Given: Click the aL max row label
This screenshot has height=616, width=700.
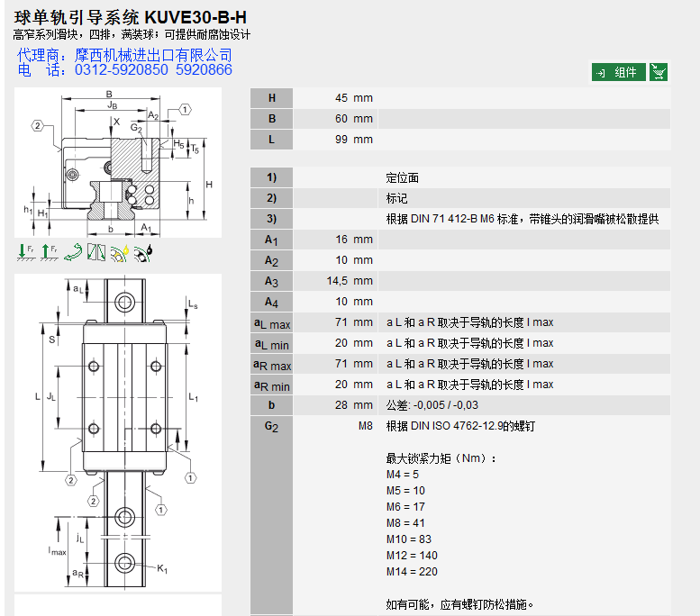Looking at the screenshot, I should (272, 323).
